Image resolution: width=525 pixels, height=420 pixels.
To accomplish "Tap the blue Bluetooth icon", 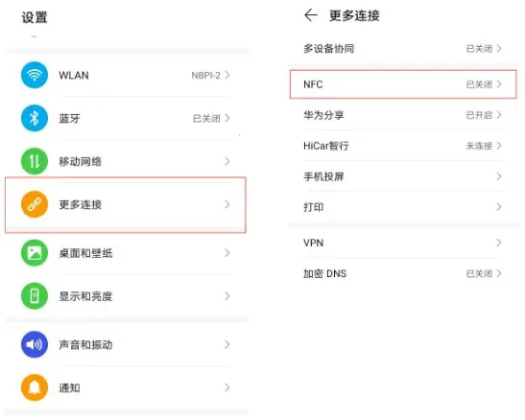I will (x=35, y=118).
